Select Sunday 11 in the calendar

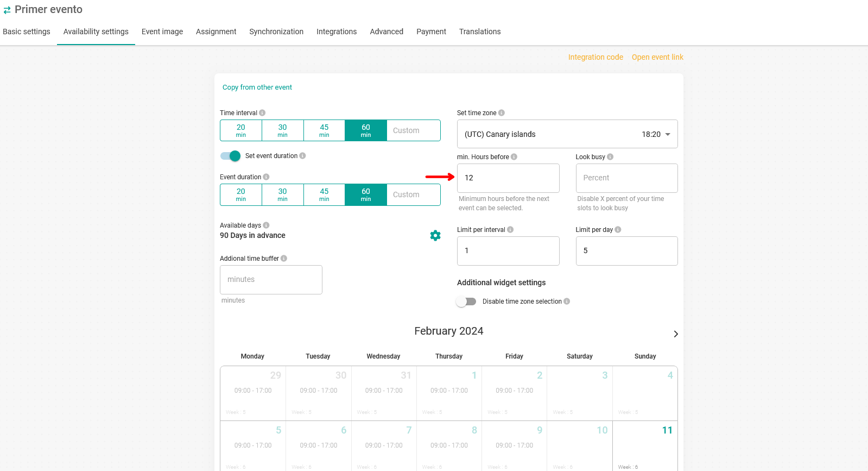click(645, 445)
